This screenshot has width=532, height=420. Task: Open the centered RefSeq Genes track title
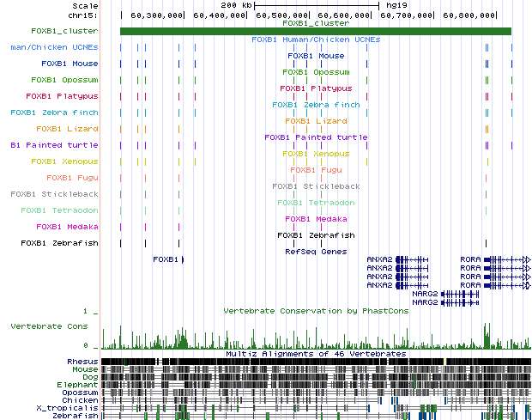click(x=315, y=252)
